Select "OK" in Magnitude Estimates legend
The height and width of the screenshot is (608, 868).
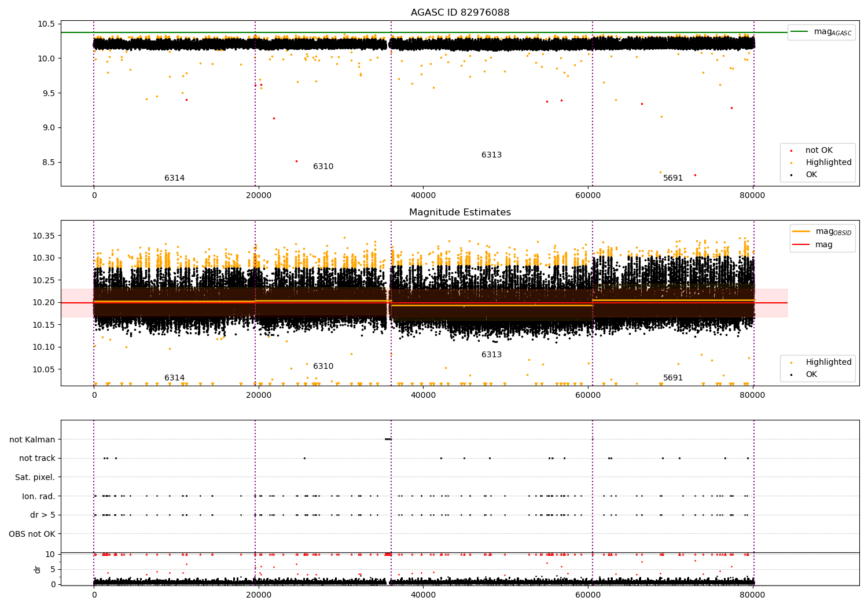(804, 375)
